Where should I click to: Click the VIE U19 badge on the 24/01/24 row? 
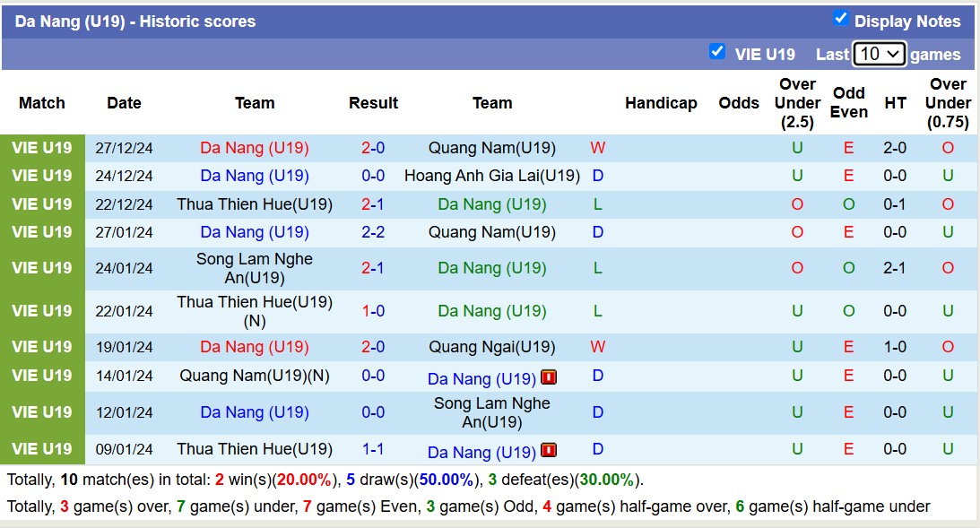(x=41, y=267)
